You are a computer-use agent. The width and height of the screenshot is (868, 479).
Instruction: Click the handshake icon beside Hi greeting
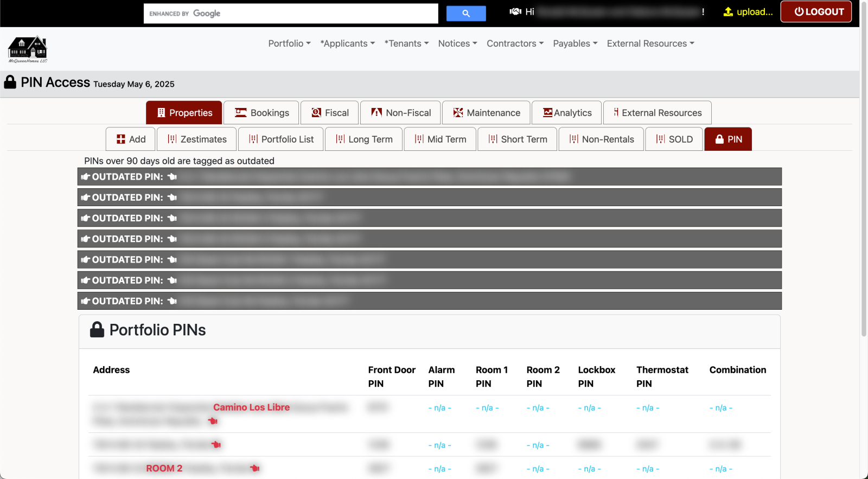click(x=515, y=11)
